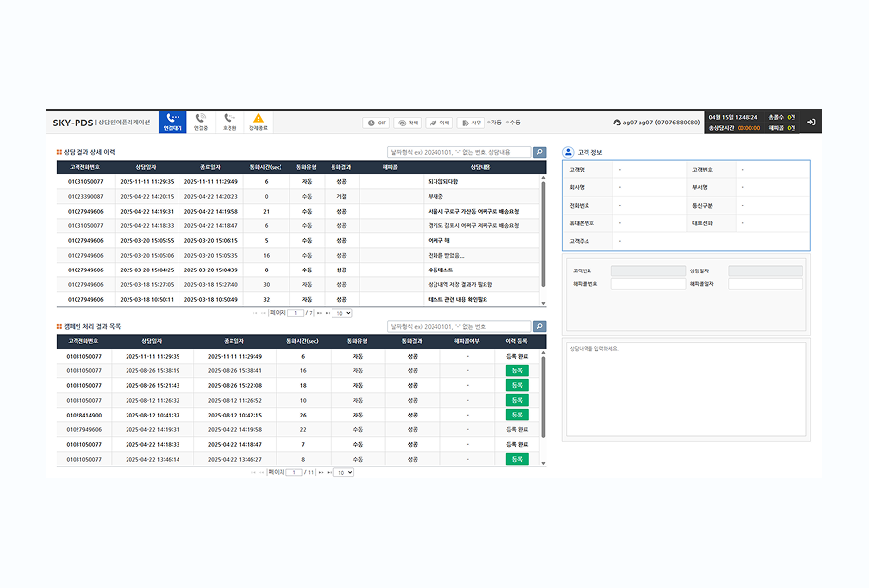Viewport: 869px width, 588px height.
Task: Click the 상담 결과 상세 이력 search field
Action: pyautogui.click(x=459, y=152)
